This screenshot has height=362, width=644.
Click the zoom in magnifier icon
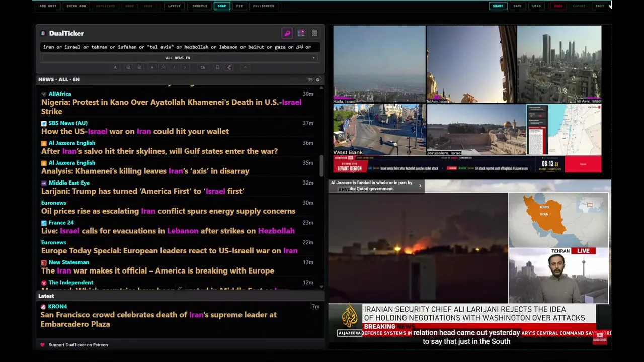point(139,67)
